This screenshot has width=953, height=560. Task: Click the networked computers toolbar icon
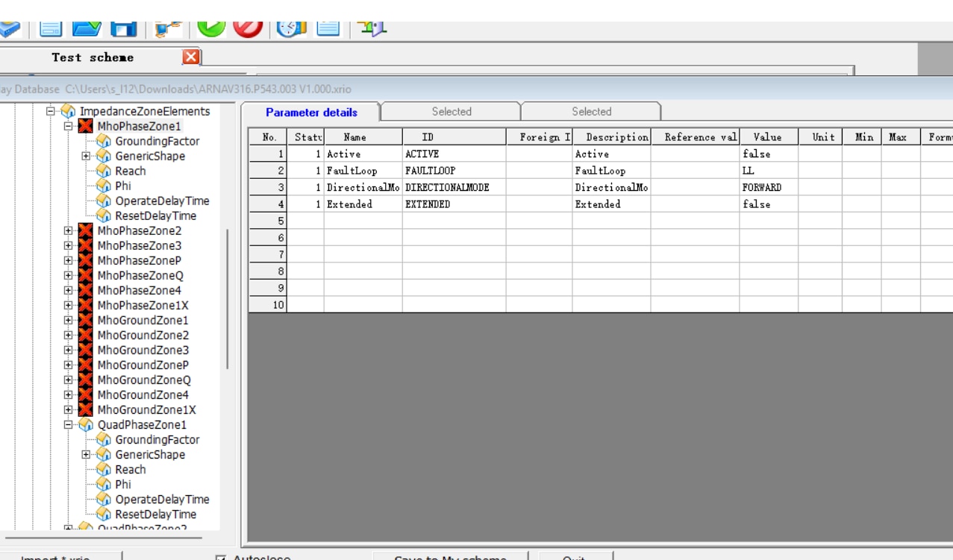click(168, 28)
